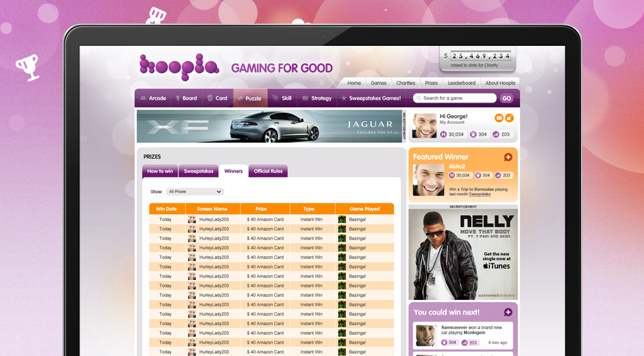Sort by the Win Date column header
This screenshot has height=356, width=644.
[x=166, y=209]
